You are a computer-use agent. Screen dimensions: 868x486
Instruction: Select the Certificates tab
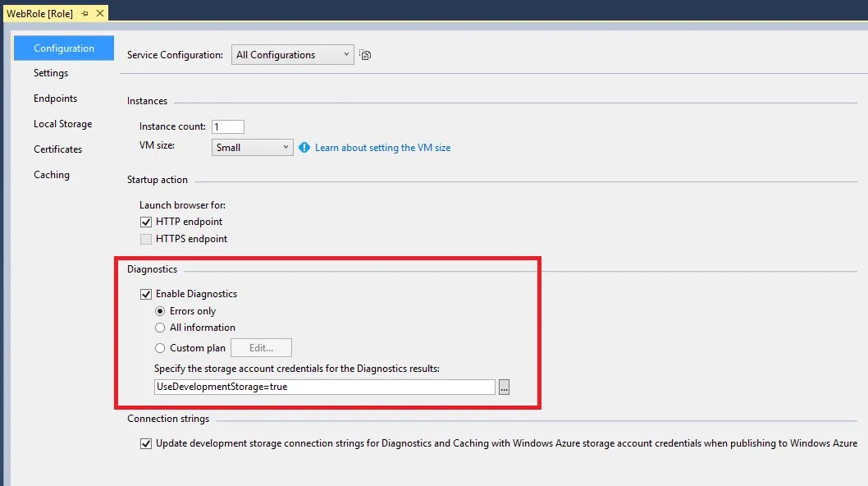pos(57,149)
